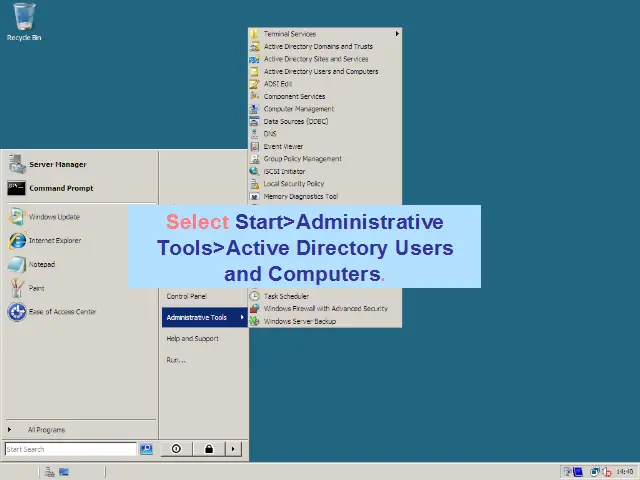Screen dimensions: 640x480
Task: Click the Windows Server Backup text label
Action: click(300, 321)
